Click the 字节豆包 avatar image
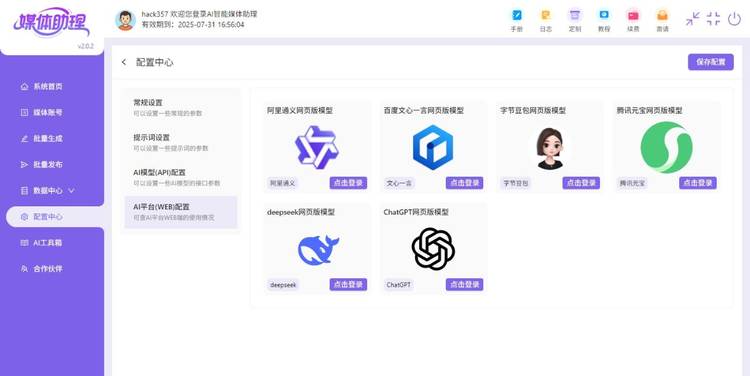Viewport: 750px width, 376px height. tap(550, 148)
